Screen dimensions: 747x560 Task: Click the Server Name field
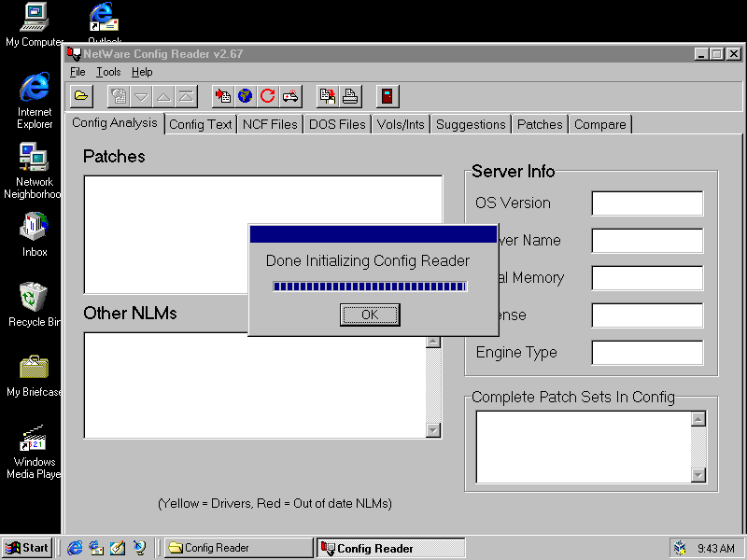click(x=647, y=241)
